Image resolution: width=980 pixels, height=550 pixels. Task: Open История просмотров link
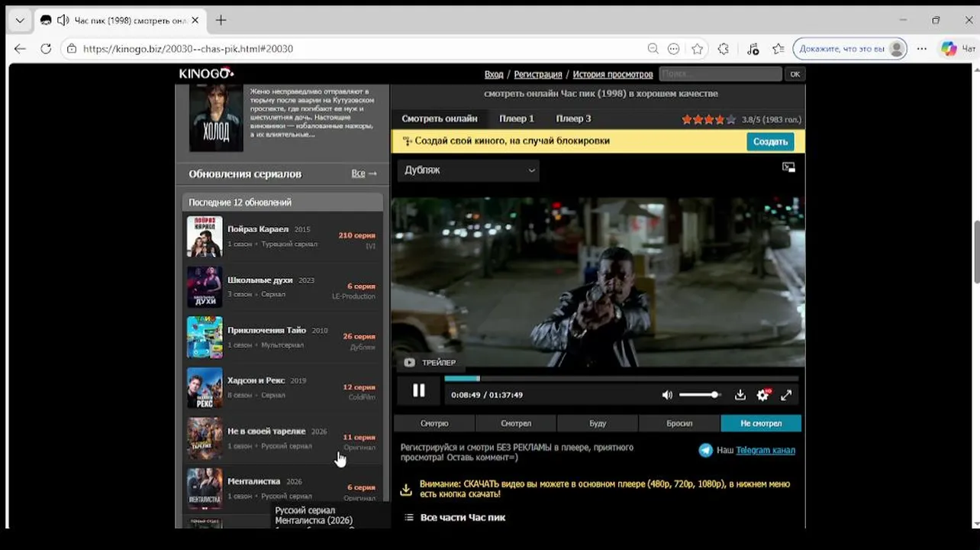point(613,74)
